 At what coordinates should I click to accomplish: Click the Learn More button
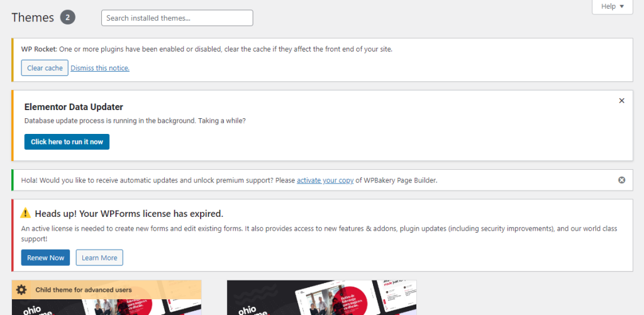tap(99, 258)
